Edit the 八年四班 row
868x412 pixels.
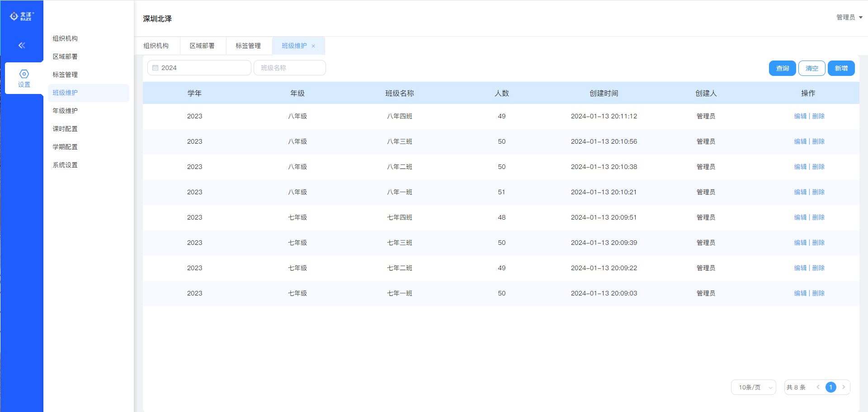(x=800, y=116)
